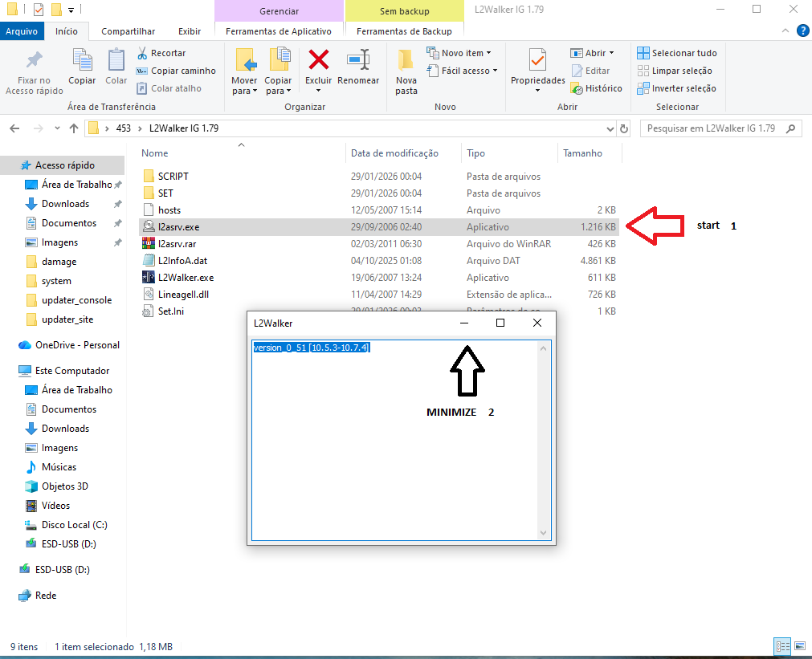812x659 pixels.
Task: Expand the Abrir dropdown arrow
Action: 611,53
